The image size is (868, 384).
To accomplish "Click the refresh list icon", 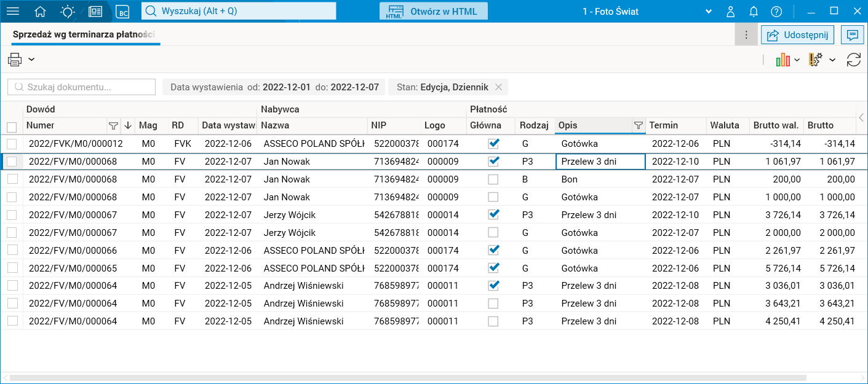I will pyautogui.click(x=854, y=60).
